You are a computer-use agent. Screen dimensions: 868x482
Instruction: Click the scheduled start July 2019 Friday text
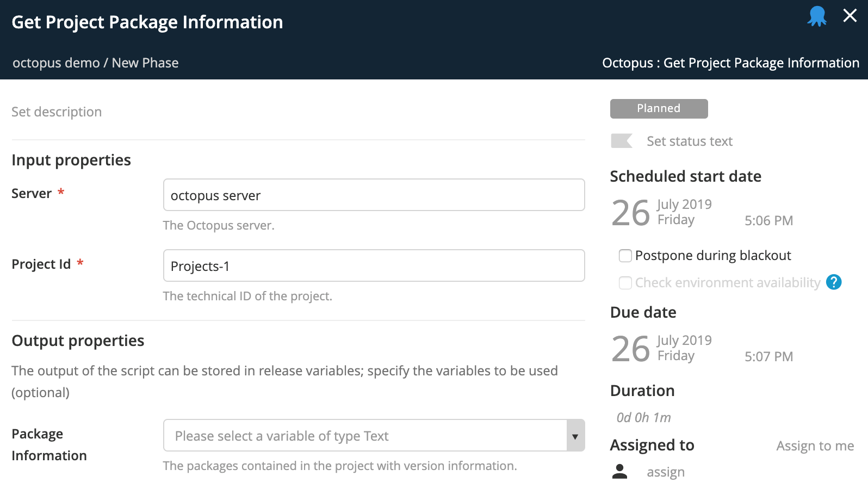click(684, 212)
